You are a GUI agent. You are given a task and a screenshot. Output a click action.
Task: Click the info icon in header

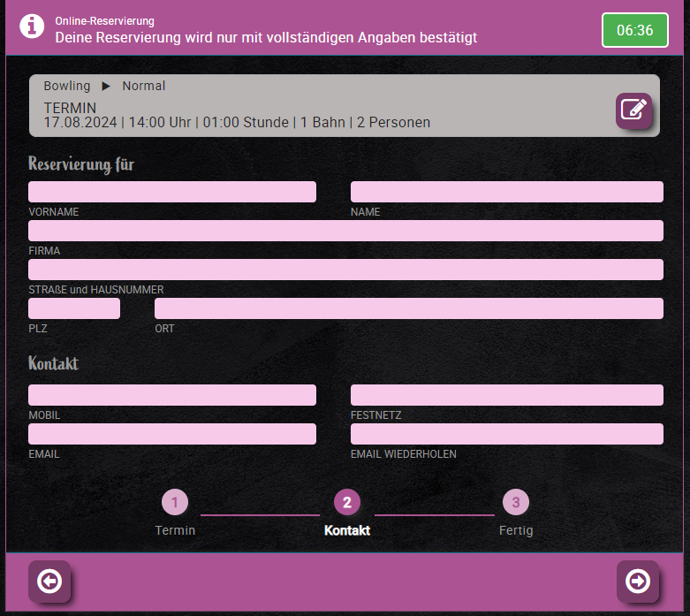pos(32,27)
